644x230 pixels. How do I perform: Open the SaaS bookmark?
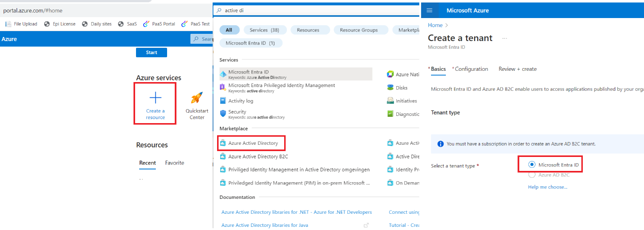point(127,24)
